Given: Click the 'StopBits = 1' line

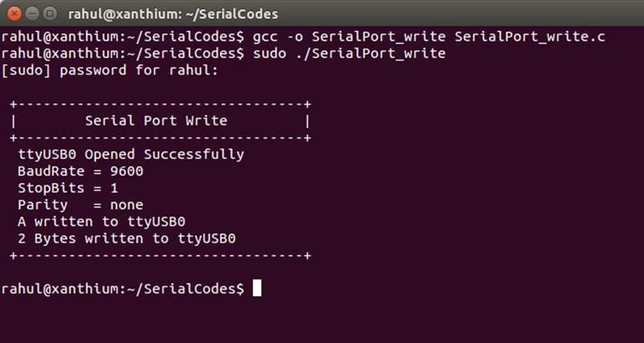Looking at the screenshot, I should 68,188.
